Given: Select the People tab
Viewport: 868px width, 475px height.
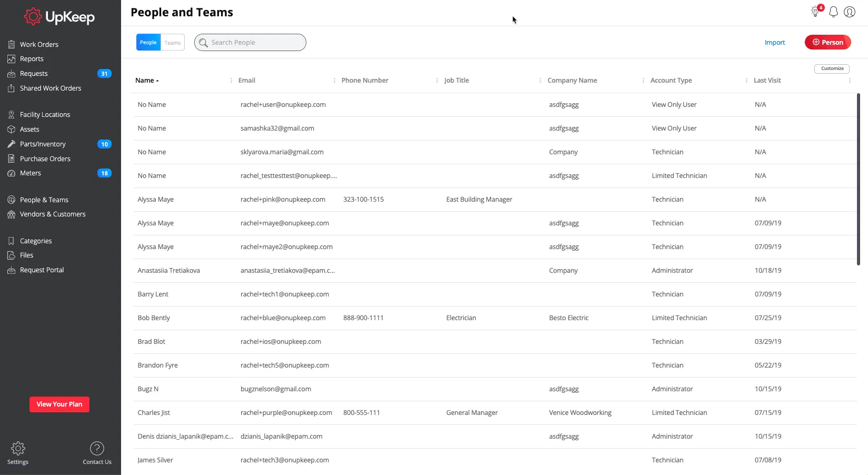Looking at the screenshot, I should point(148,43).
